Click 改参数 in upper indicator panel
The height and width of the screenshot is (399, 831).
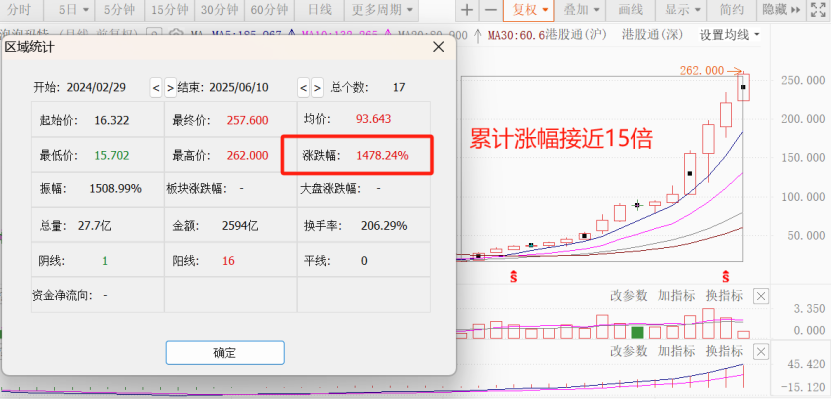coord(629,296)
